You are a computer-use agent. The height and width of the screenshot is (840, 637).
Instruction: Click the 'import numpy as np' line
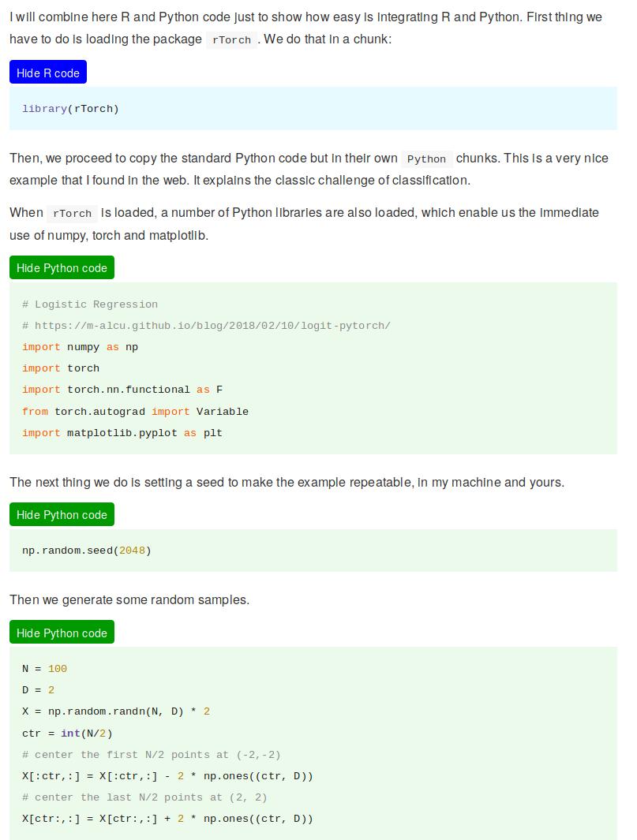click(x=80, y=347)
